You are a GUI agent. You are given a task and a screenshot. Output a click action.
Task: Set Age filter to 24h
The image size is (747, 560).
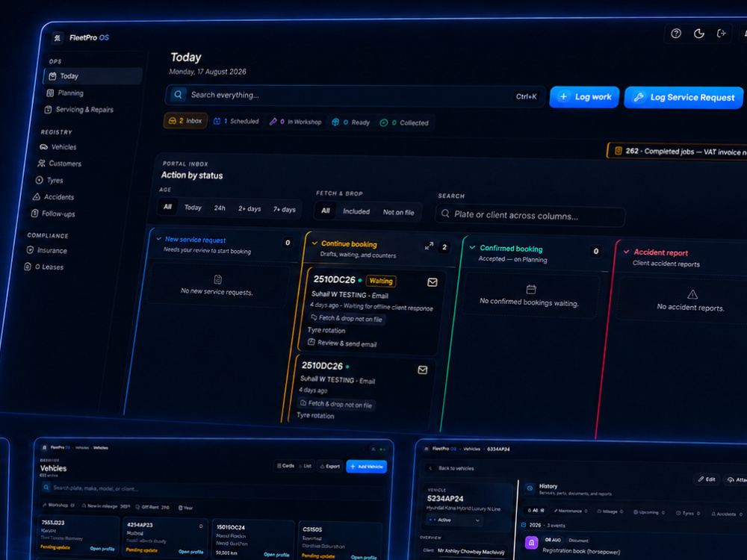[220, 208]
